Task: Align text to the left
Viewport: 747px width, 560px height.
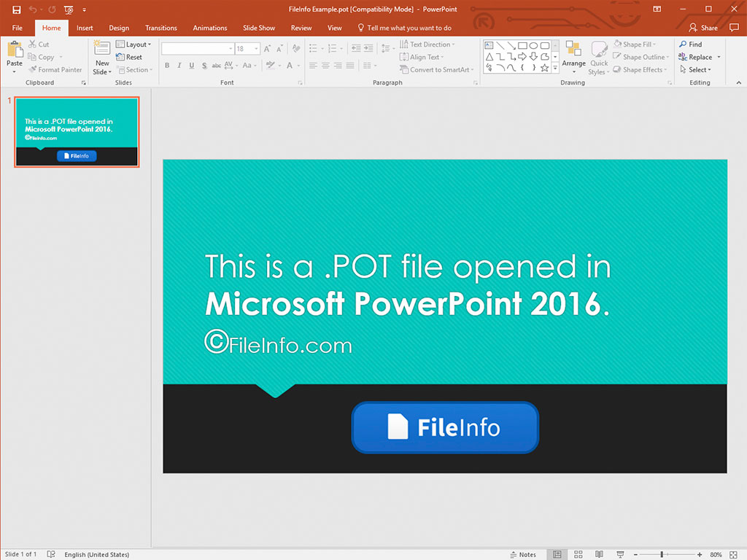Action: 313,65
